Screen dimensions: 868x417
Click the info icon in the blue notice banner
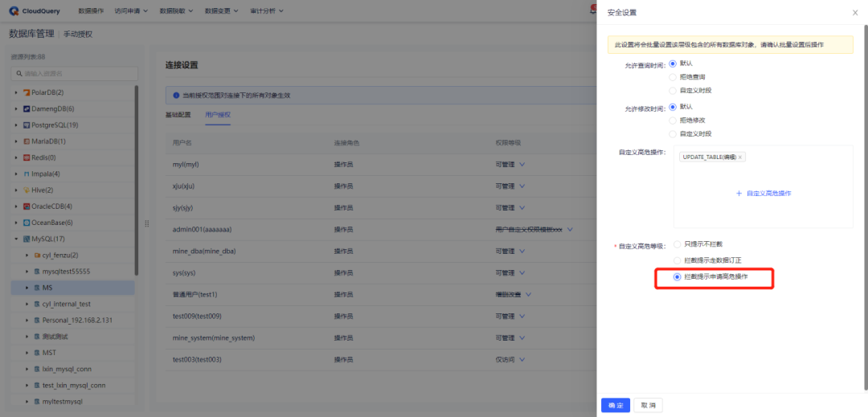coord(176,96)
